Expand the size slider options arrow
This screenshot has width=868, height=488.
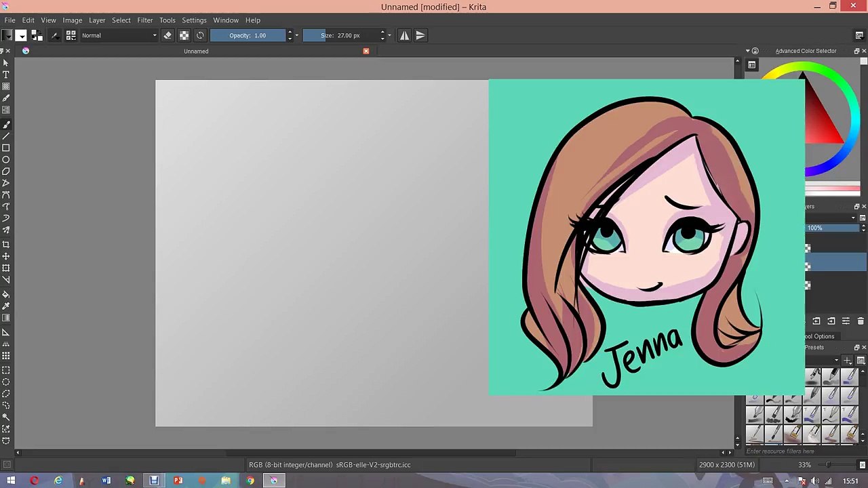point(389,35)
